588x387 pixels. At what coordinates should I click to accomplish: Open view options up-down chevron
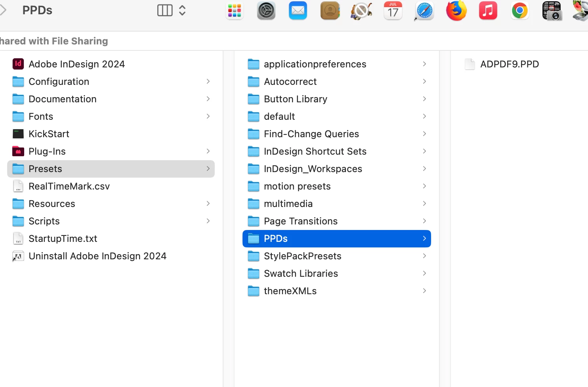[182, 10]
